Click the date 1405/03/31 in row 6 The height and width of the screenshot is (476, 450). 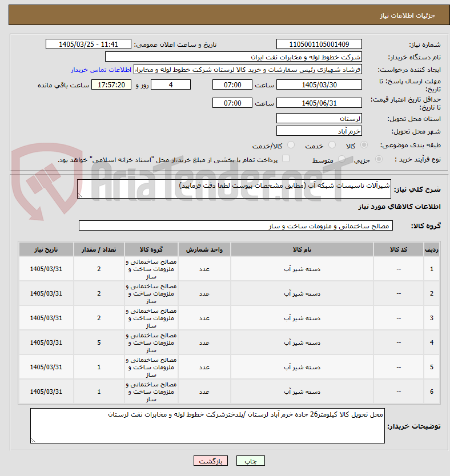tap(46, 392)
